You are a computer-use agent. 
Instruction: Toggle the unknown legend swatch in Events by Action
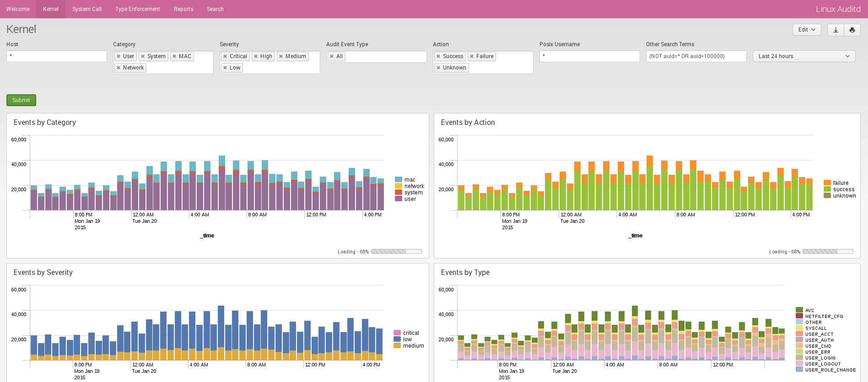click(827, 196)
